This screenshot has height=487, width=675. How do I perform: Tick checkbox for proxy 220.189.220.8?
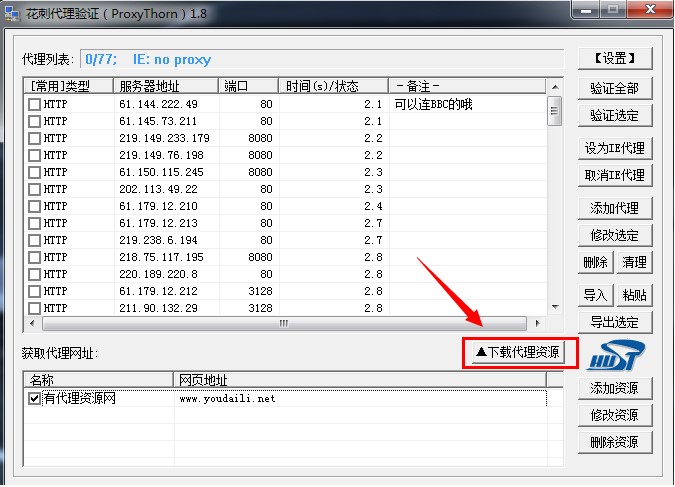pyautogui.click(x=34, y=275)
